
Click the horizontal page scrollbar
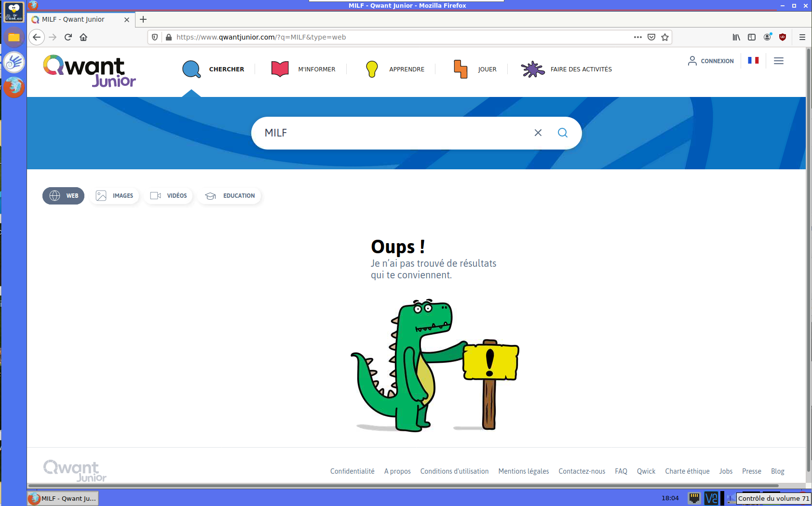tap(403, 485)
